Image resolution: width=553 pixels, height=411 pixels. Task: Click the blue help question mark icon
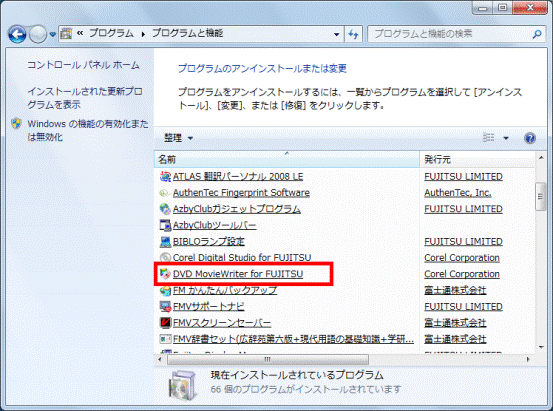pyautogui.click(x=530, y=138)
